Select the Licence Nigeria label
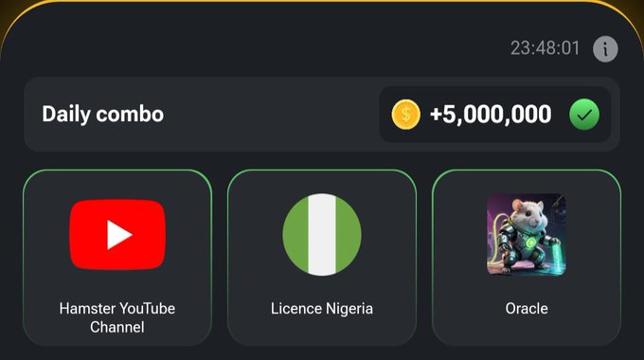 [322, 309]
